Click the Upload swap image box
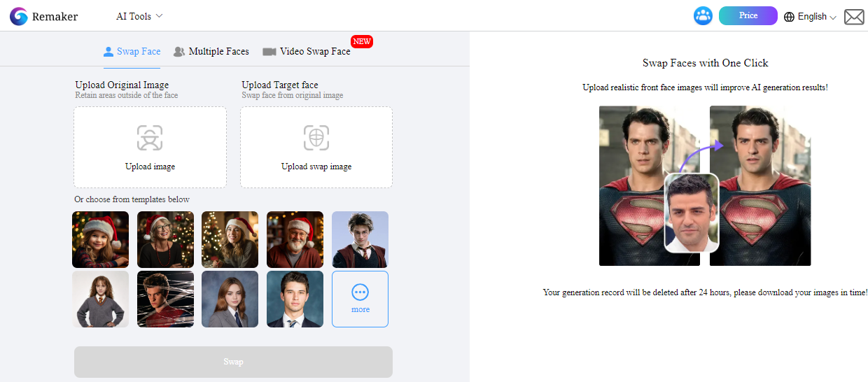Viewport: 868px width, 382px height. coord(316,147)
